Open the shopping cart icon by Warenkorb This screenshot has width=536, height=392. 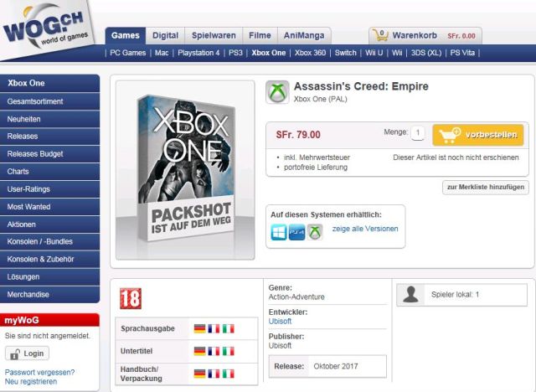380,35
